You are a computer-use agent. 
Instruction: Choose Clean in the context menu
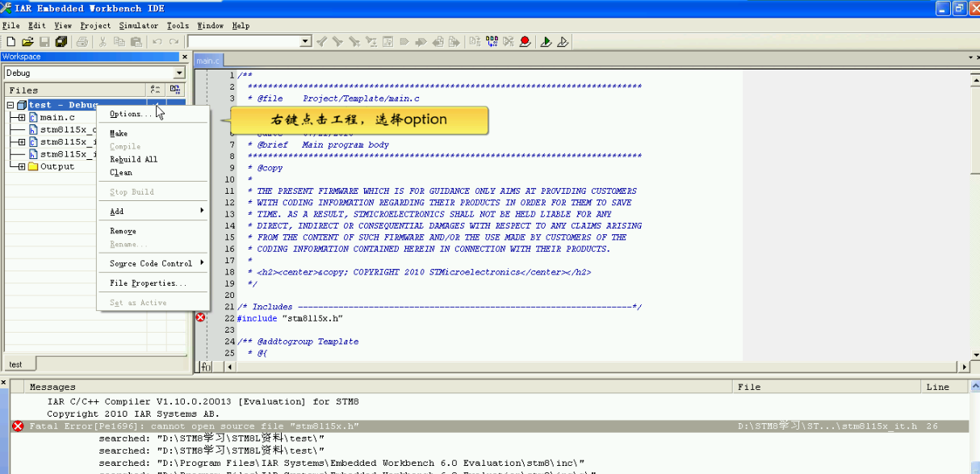(153, 172)
